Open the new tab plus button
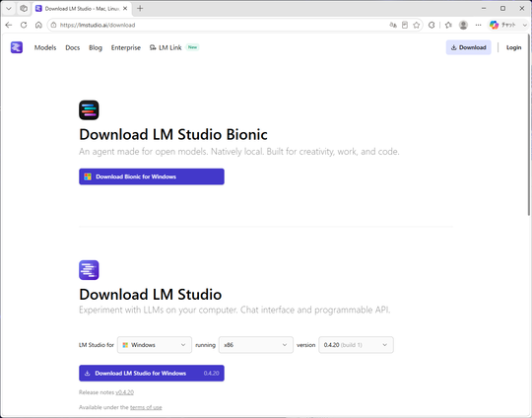The width and height of the screenshot is (532, 418). click(x=140, y=9)
